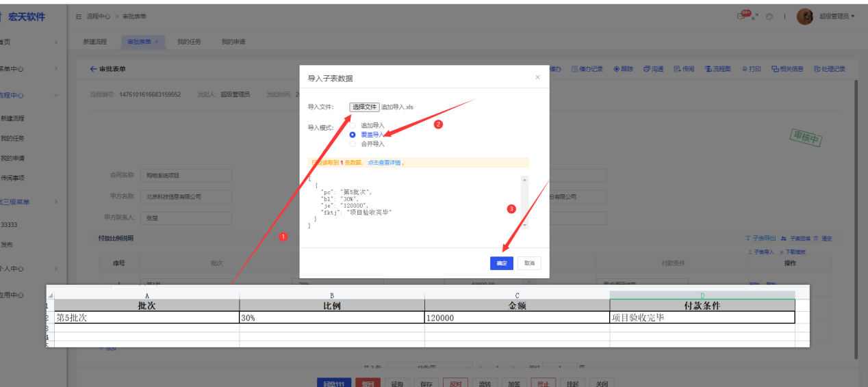Click the 选择文件 file chooser button

coord(364,107)
